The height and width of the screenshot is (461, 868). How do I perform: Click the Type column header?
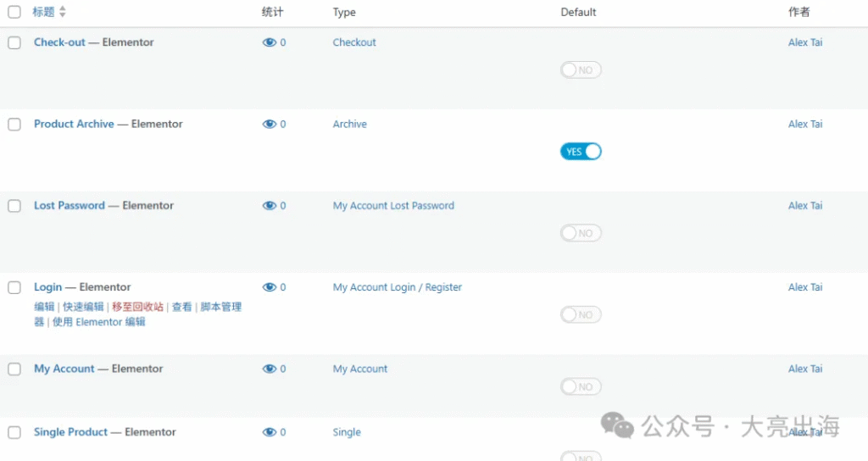click(x=344, y=12)
